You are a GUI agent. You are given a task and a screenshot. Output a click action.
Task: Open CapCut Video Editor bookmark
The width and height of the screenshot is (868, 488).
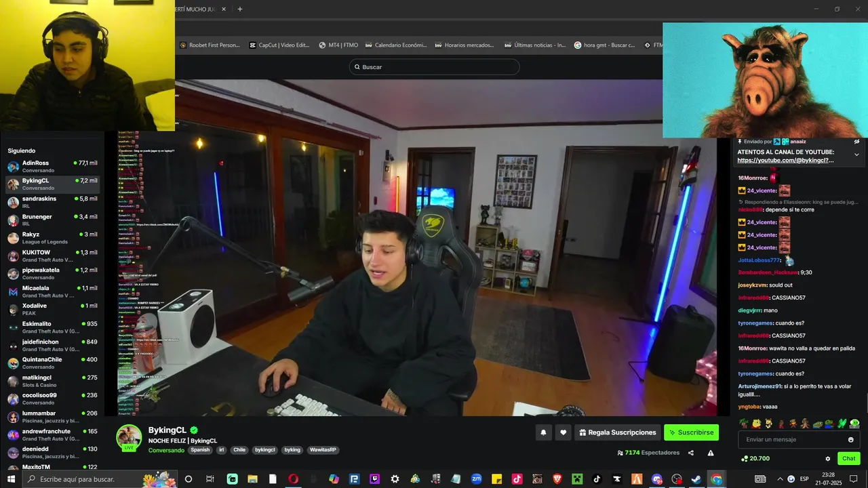pos(279,45)
